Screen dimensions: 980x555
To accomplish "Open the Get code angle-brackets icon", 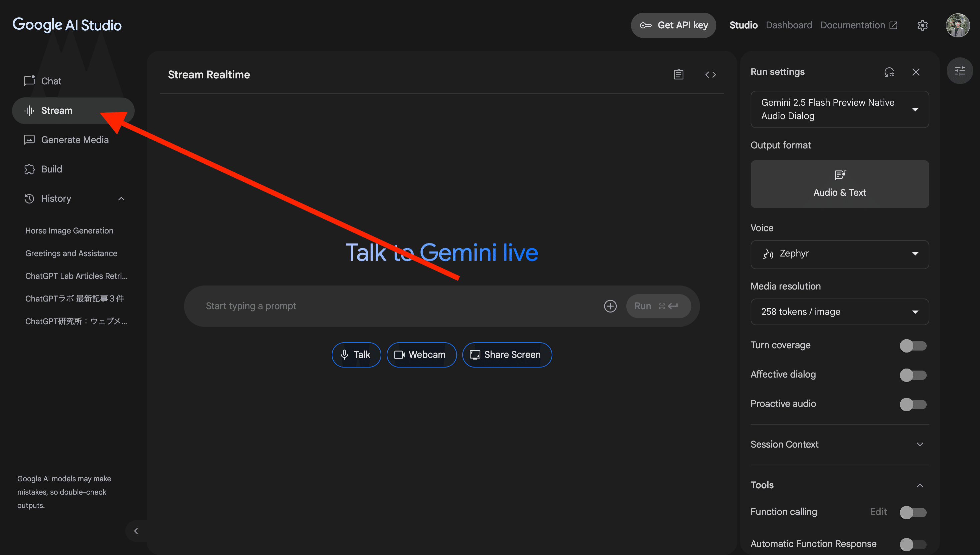I will click(710, 75).
